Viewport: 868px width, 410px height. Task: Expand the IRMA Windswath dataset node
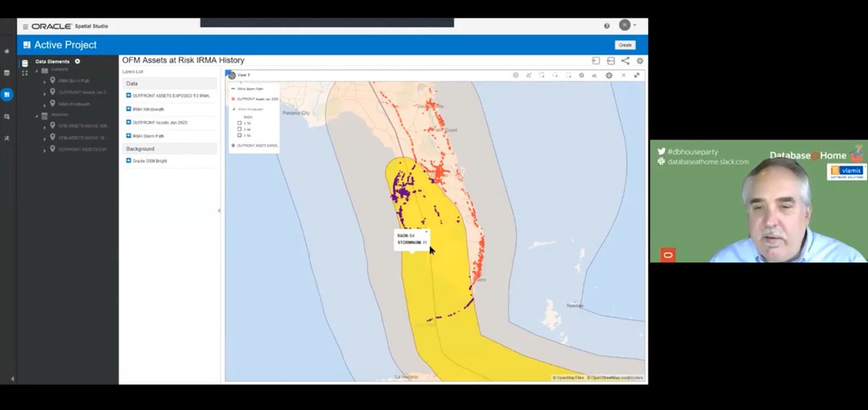[x=44, y=105]
